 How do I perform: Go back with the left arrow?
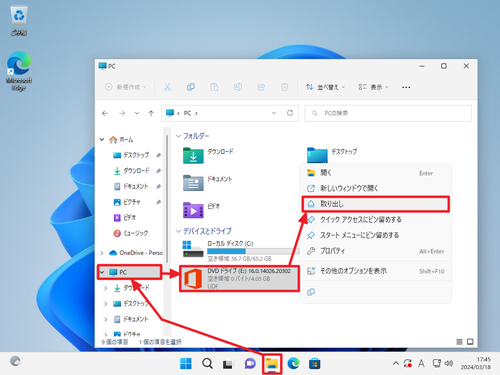click(105, 113)
